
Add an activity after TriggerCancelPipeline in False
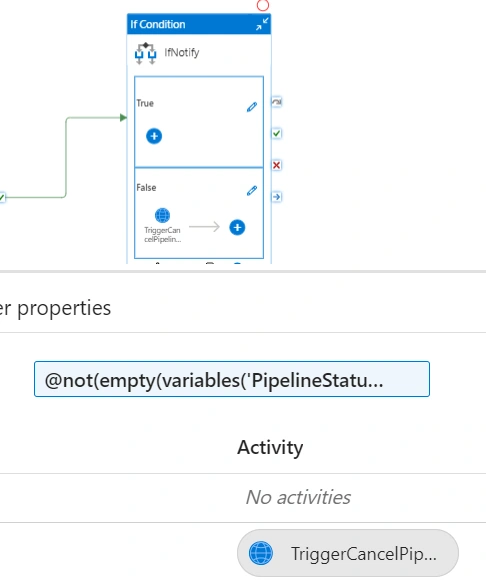click(x=237, y=227)
